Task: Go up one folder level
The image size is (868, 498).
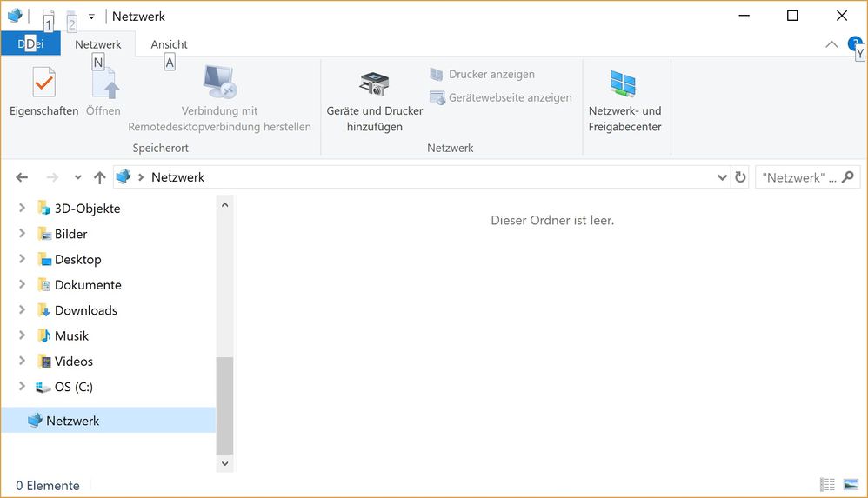Action: point(99,177)
